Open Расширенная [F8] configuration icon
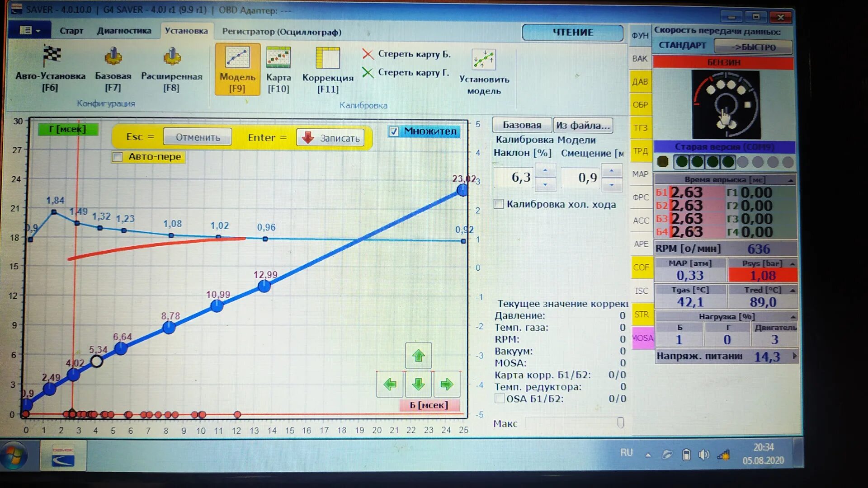 click(x=172, y=57)
